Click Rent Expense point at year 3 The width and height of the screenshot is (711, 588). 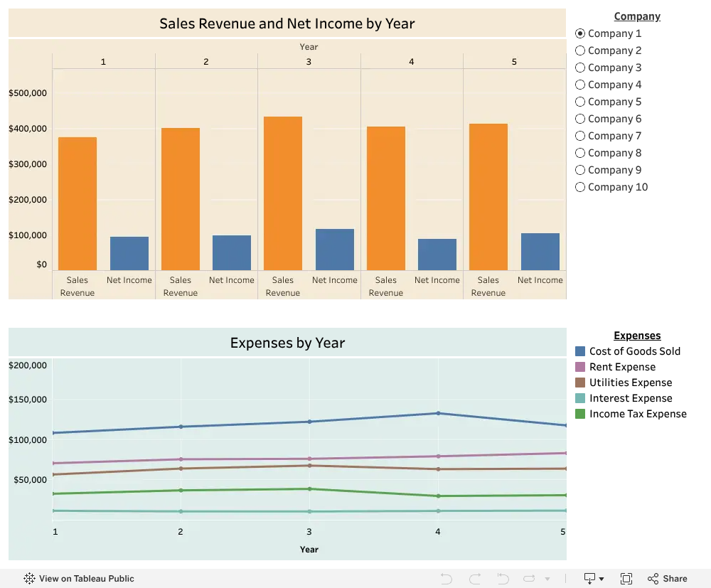point(310,459)
